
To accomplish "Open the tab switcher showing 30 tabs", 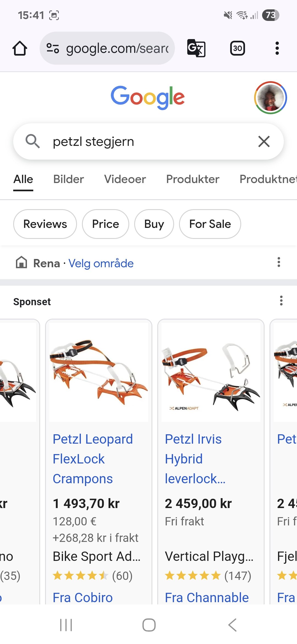I will coord(237,48).
